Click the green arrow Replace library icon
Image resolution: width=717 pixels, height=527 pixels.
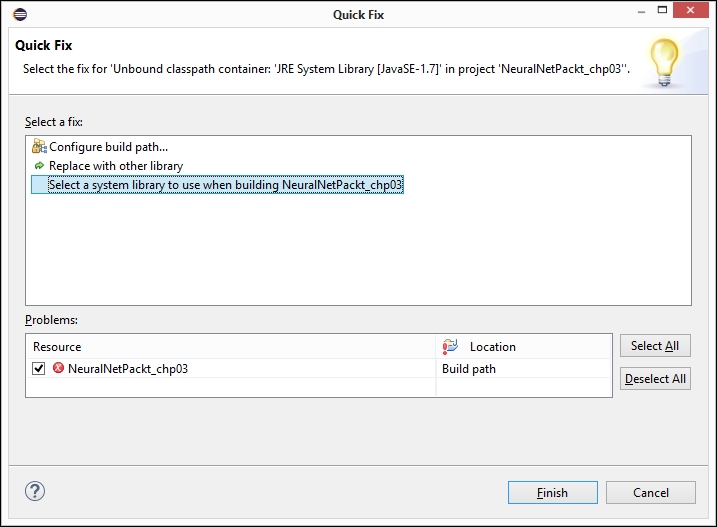[x=39, y=166]
